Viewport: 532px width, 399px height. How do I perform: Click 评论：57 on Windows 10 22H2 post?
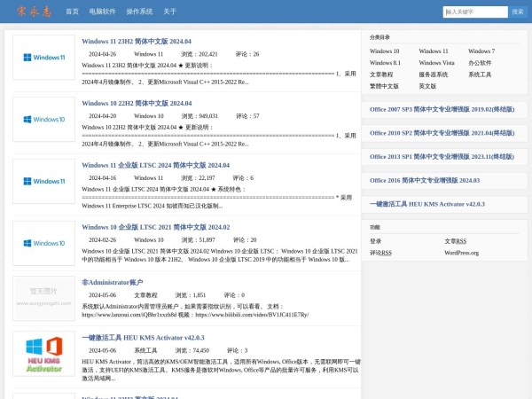point(247,116)
